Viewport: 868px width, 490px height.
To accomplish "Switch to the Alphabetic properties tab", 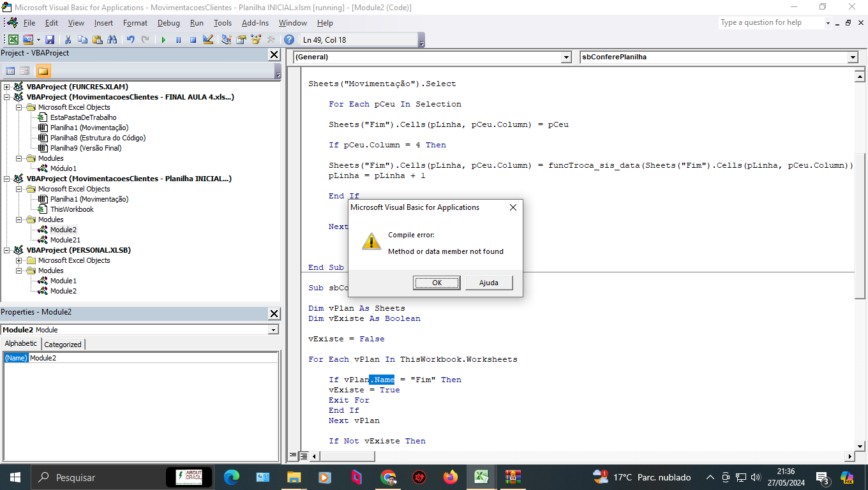I will [21, 343].
